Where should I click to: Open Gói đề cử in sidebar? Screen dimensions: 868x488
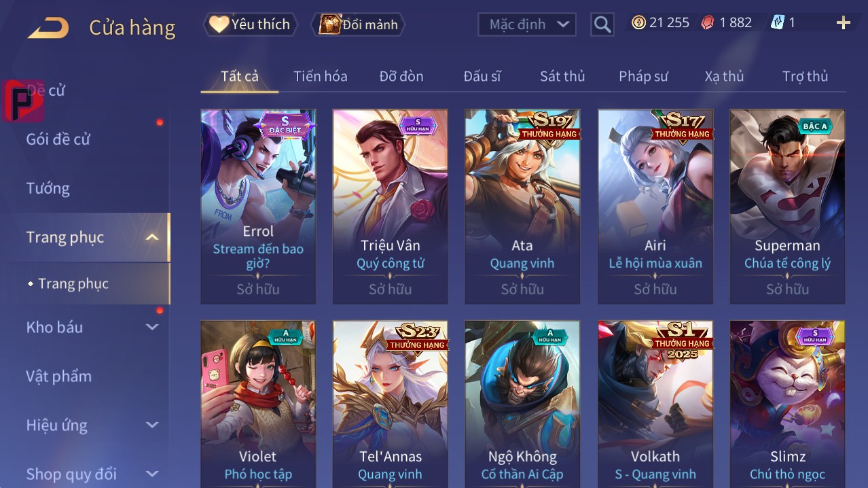point(58,139)
